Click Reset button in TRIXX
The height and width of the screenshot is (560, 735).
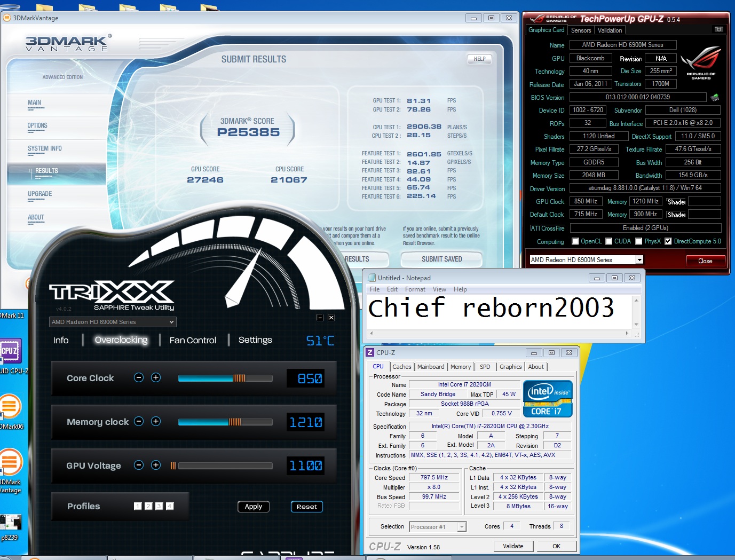tap(307, 507)
